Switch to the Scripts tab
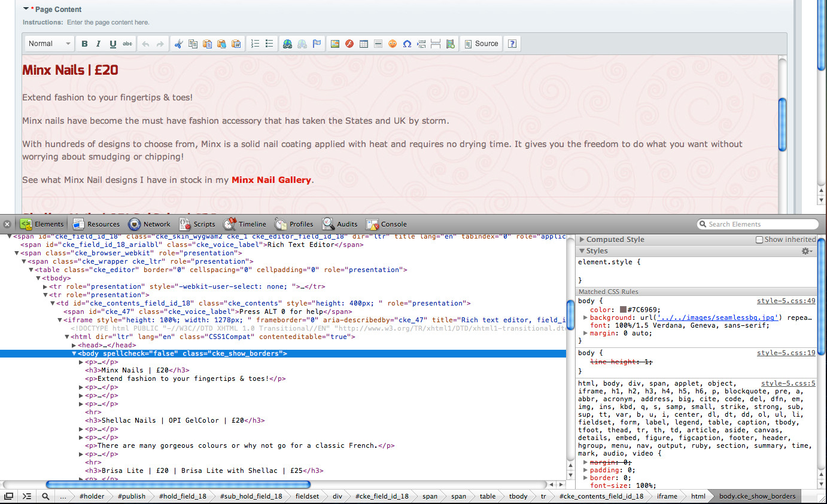Viewport: 827px width, 504px height. point(197,224)
